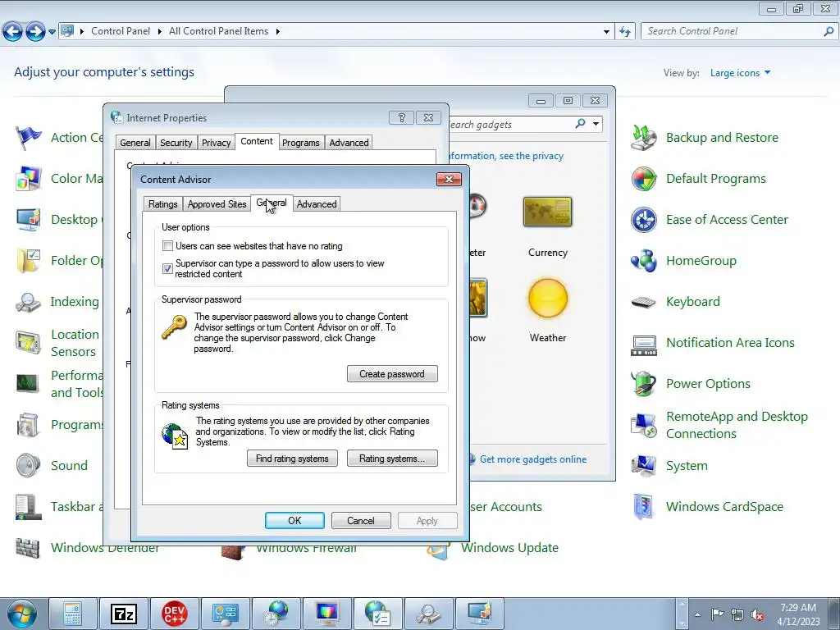Open the View by Large icons dropdown
Screen dimensions: 840x630
(x=741, y=73)
